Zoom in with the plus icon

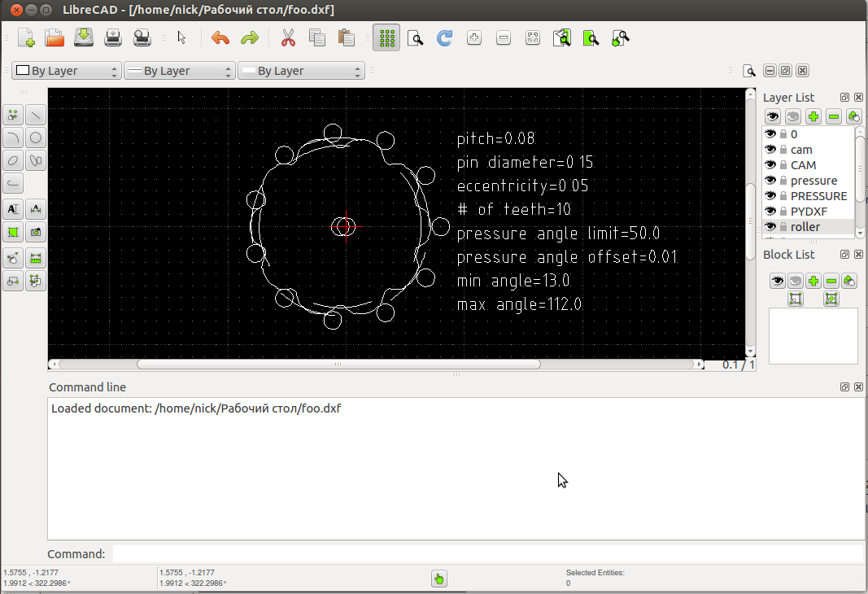473,37
